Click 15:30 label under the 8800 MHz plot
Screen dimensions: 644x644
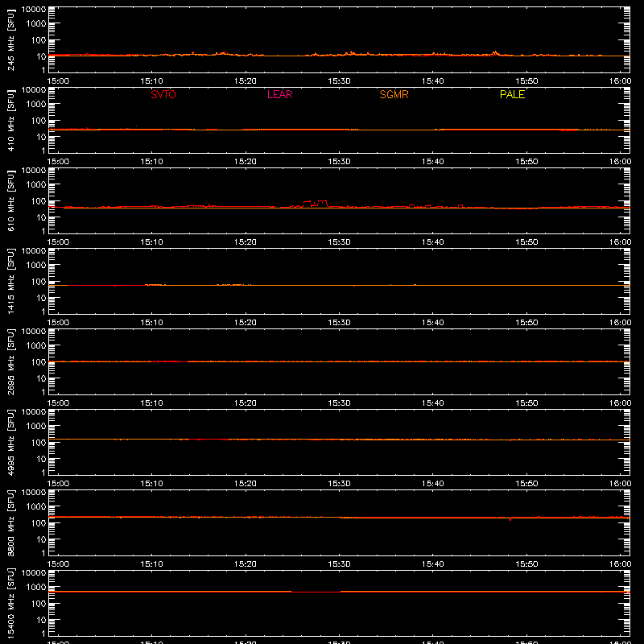point(339,564)
